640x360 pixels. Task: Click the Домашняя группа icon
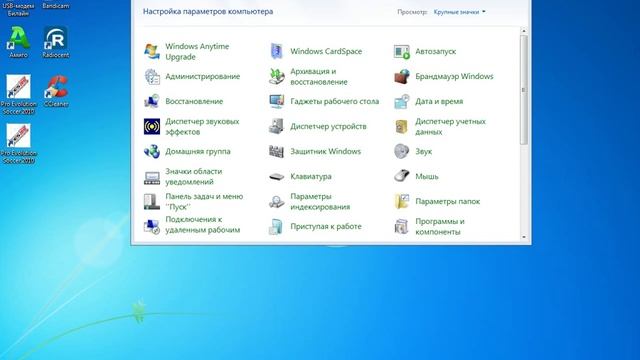coord(152,151)
